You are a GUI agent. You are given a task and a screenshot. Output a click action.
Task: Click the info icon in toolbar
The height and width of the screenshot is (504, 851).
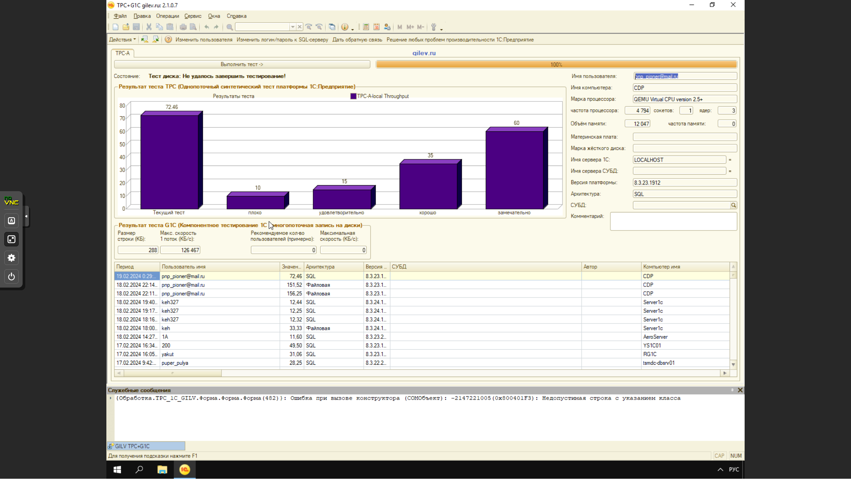[345, 27]
